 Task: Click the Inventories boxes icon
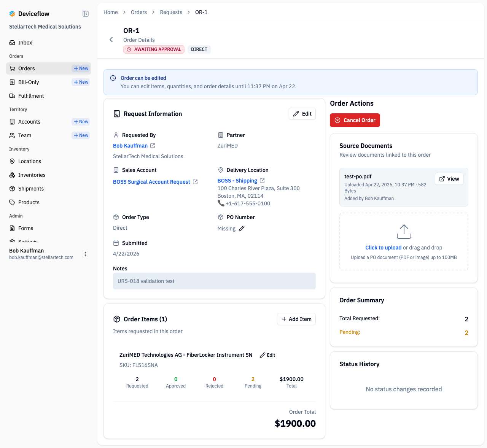coord(12,175)
